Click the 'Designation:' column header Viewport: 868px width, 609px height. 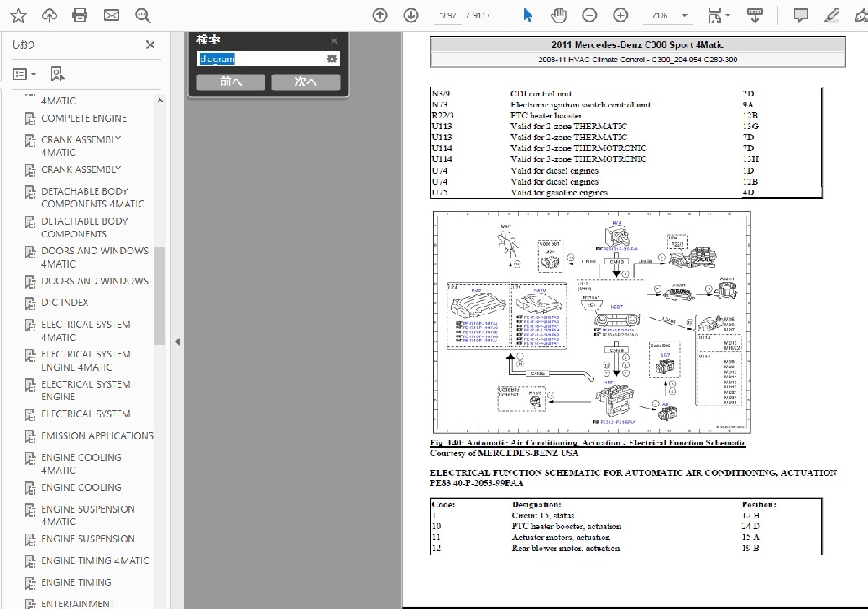pos(536,504)
